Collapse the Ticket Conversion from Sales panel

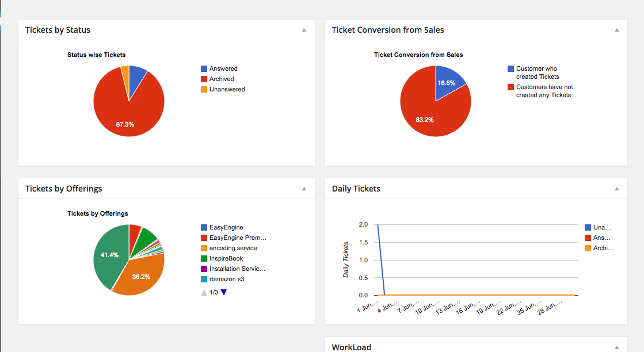(x=616, y=30)
